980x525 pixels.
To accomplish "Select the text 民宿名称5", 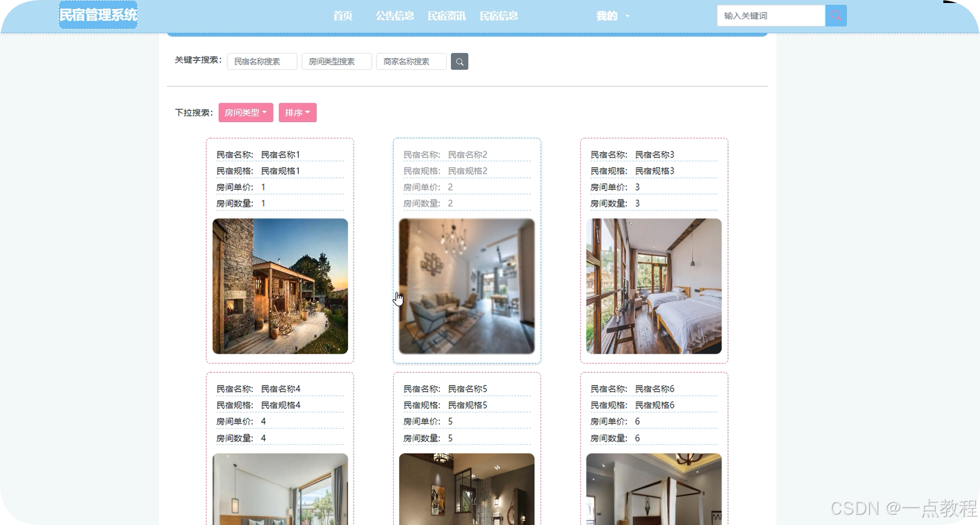I will (x=468, y=389).
